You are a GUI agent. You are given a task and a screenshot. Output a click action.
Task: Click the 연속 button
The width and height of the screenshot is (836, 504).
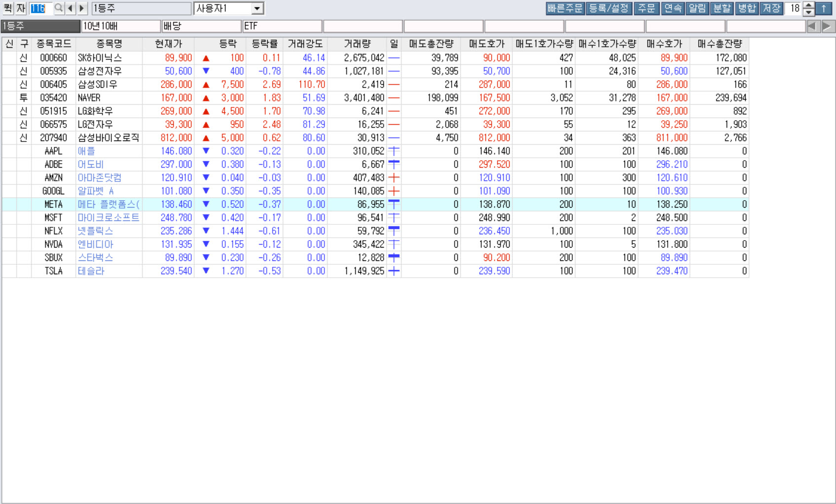[673, 8]
